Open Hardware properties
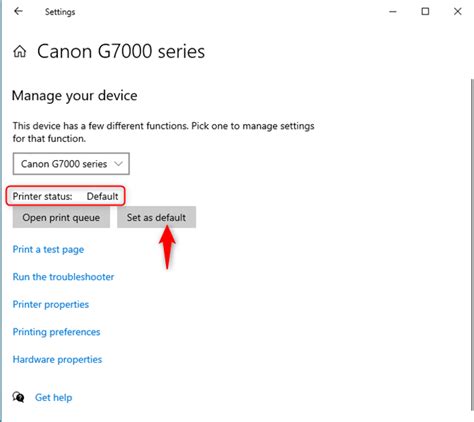474x422 pixels. click(x=57, y=359)
